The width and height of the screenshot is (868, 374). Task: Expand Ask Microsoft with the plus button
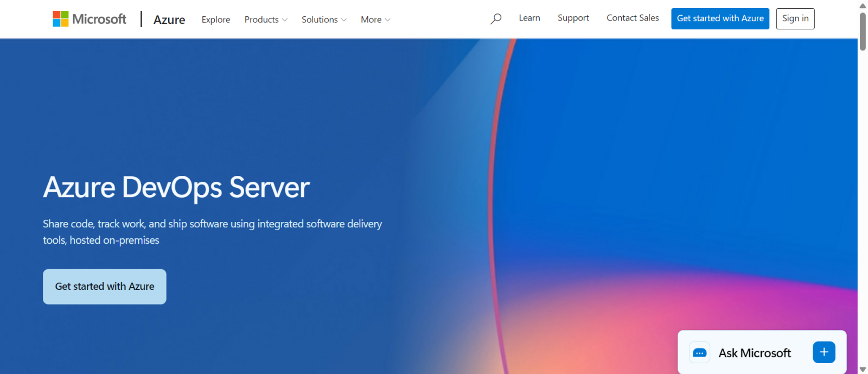click(824, 352)
